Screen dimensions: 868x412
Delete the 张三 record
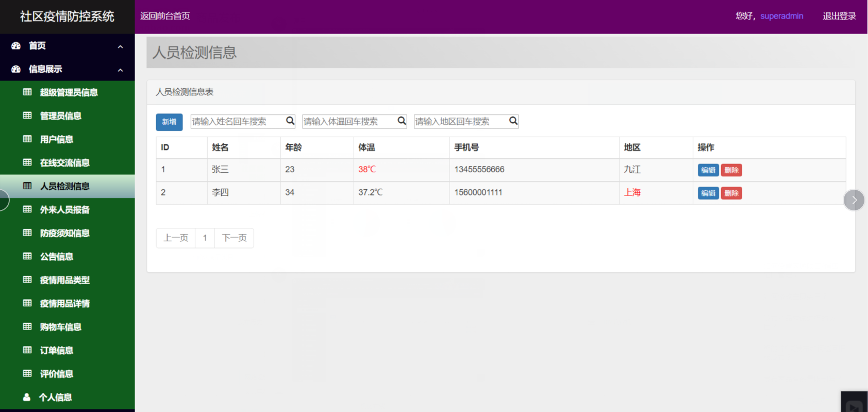tap(731, 170)
